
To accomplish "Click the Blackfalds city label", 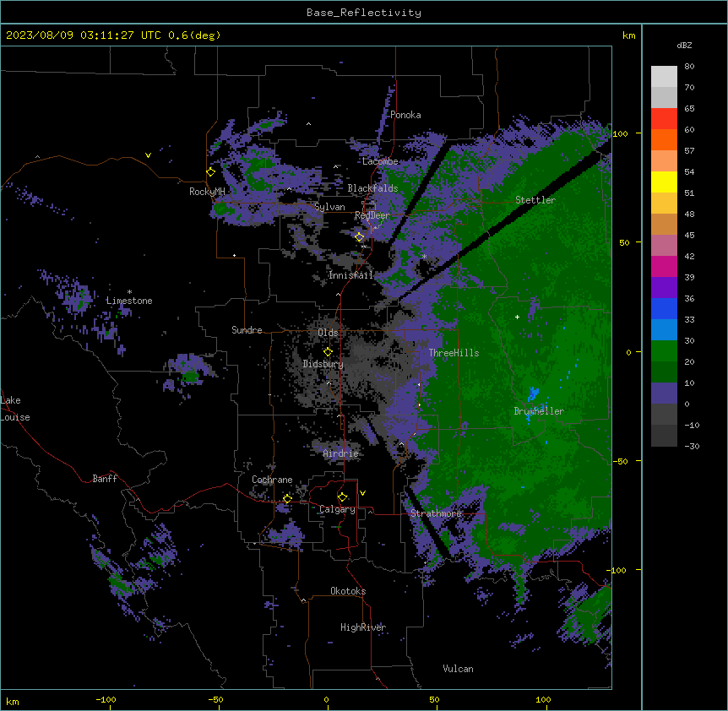I will [372, 188].
